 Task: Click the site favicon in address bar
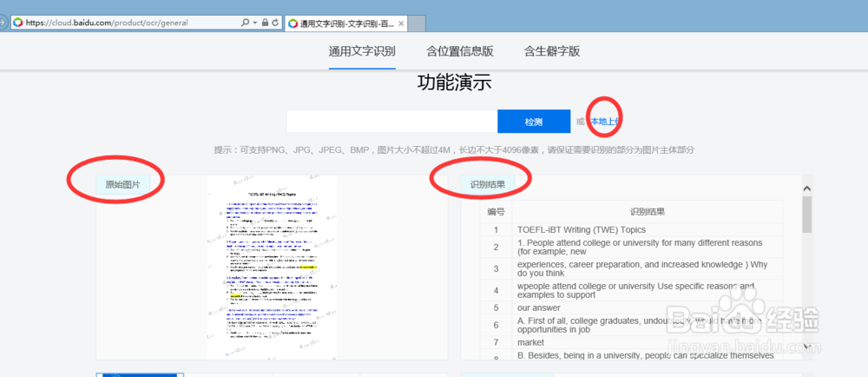coord(17,23)
